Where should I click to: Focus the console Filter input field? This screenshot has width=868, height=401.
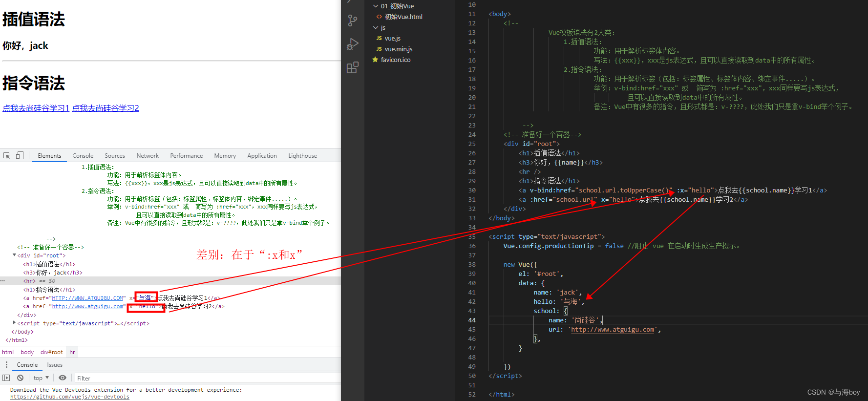pos(207,378)
